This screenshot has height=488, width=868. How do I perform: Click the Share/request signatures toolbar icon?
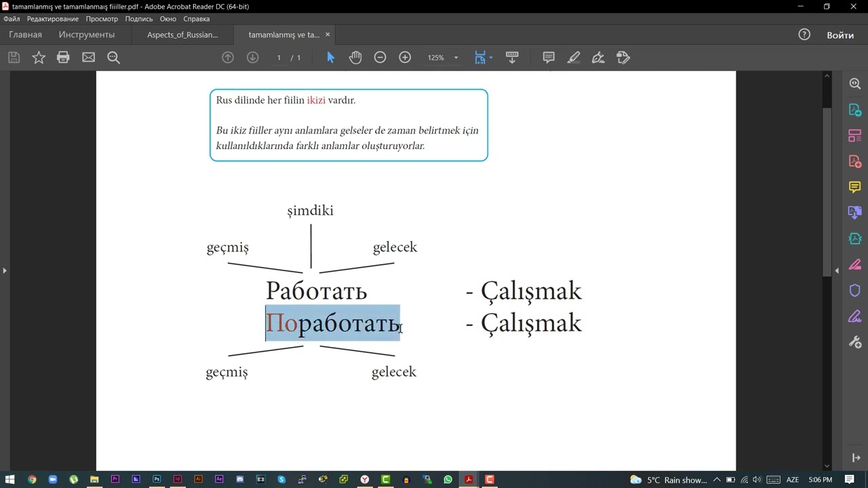[623, 58]
